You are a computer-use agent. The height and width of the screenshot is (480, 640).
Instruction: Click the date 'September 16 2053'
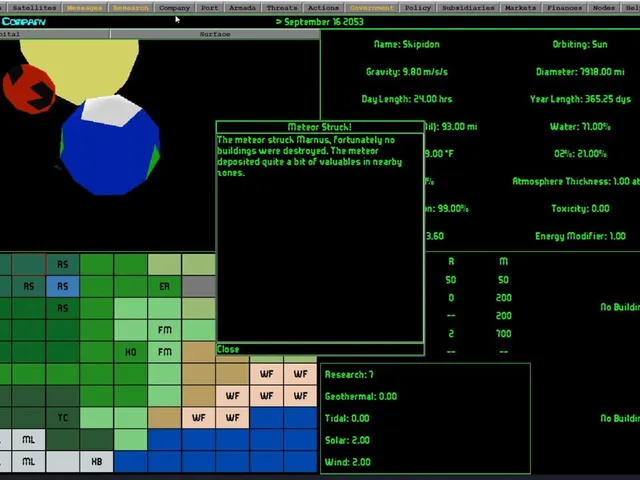coord(324,22)
